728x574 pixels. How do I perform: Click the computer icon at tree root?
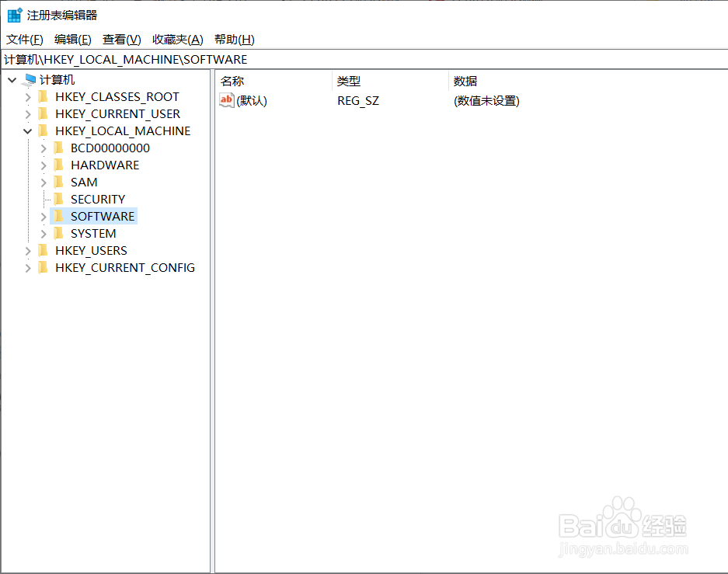pyautogui.click(x=30, y=80)
